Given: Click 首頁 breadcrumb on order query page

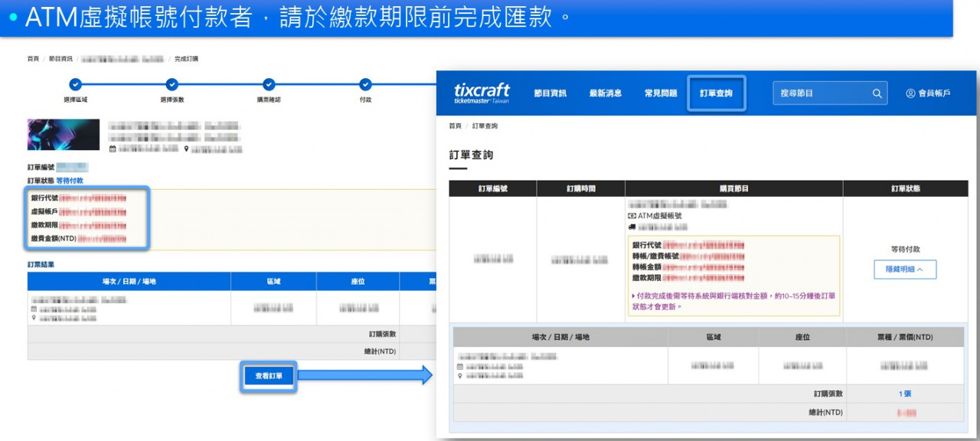Looking at the screenshot, I should pyautogui.click(x=455, y=126).
